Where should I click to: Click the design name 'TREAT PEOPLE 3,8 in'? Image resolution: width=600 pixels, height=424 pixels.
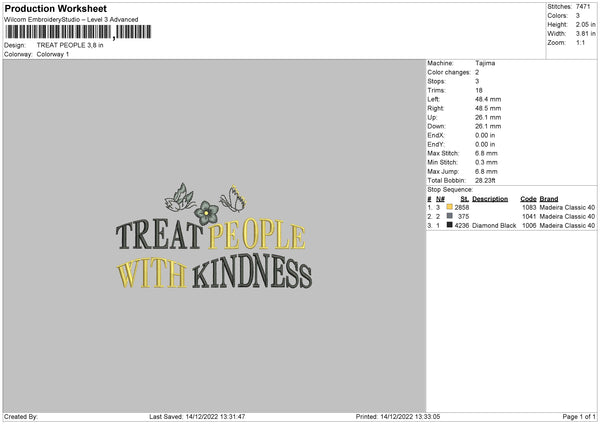click(70, 45)
